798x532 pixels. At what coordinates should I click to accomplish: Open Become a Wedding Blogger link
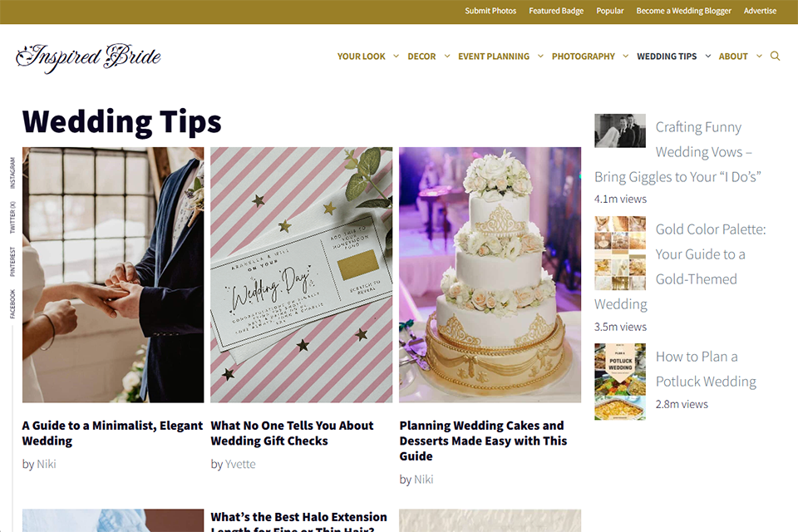point(683,11)
